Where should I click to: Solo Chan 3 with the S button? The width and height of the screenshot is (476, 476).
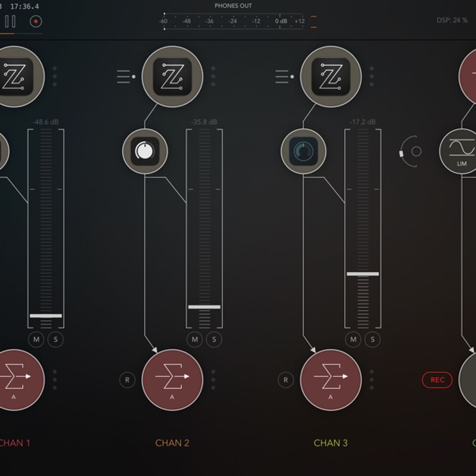pos(372,339)
